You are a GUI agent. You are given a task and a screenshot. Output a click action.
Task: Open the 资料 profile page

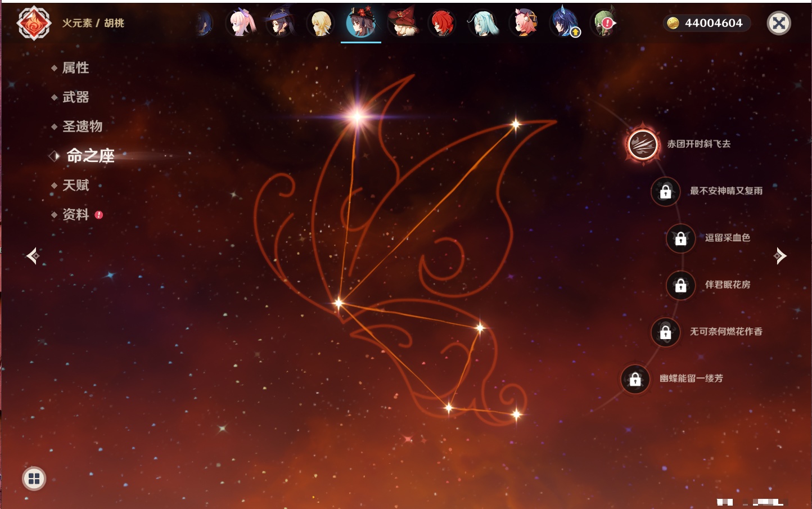pyautogui.click(x=75, y=214)
